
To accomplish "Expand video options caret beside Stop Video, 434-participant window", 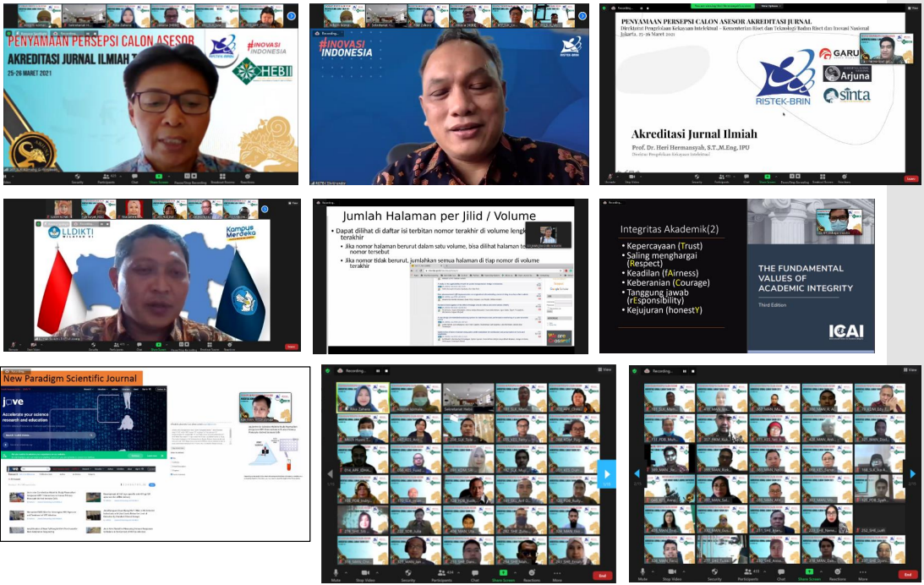I will [x=376, y=571].
